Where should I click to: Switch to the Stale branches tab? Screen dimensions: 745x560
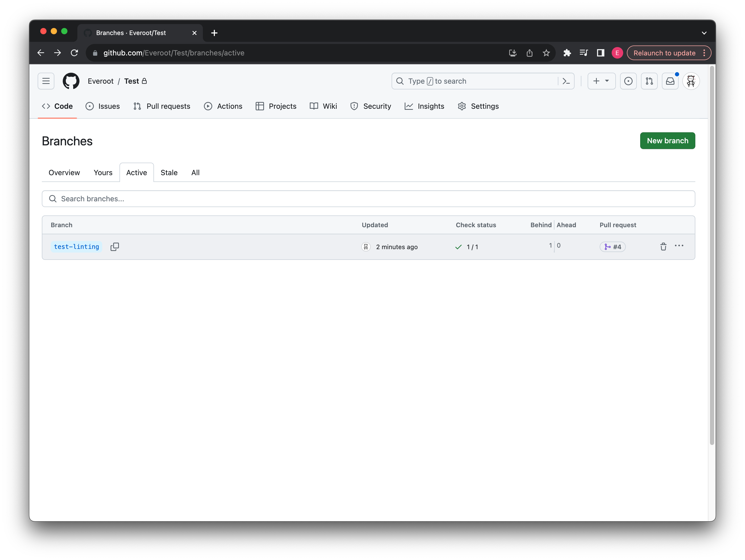(169, 173)
